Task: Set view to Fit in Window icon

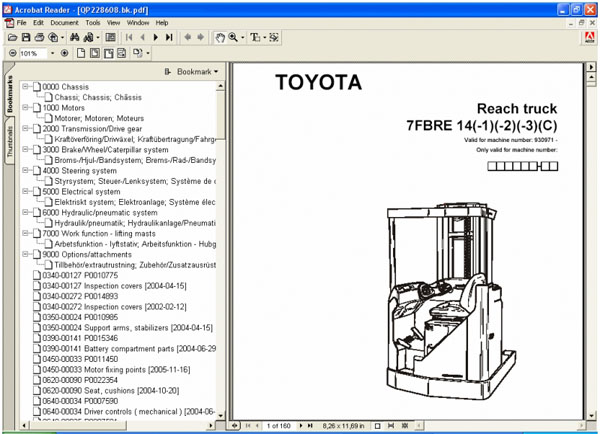Action: 95,53
